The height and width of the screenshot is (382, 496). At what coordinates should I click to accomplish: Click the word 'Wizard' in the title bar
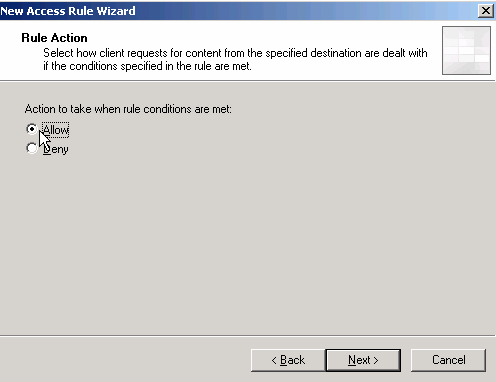tap(116, 11)
